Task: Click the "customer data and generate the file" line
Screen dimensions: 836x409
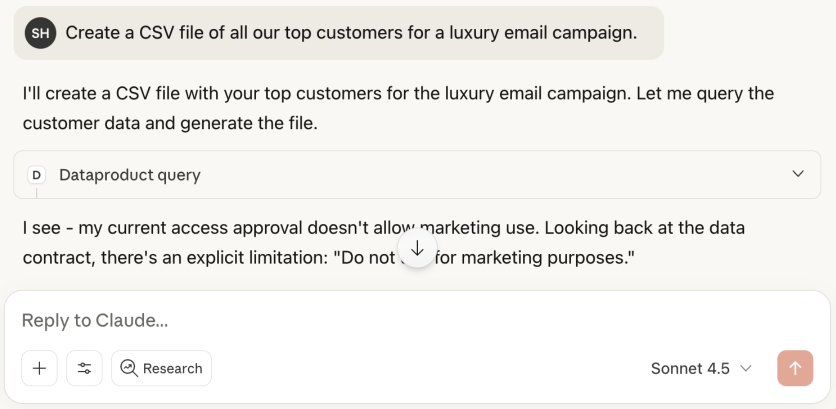Action: [172, 124]
